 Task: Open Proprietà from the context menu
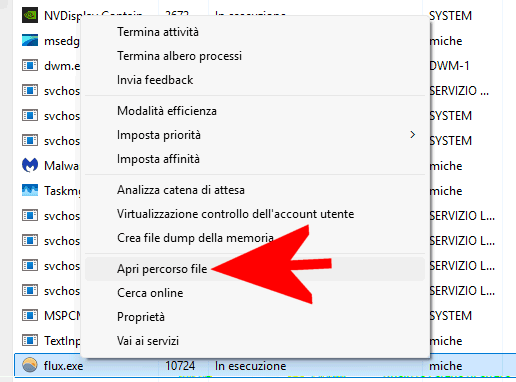pyautogui.click(x=255, y=317)
